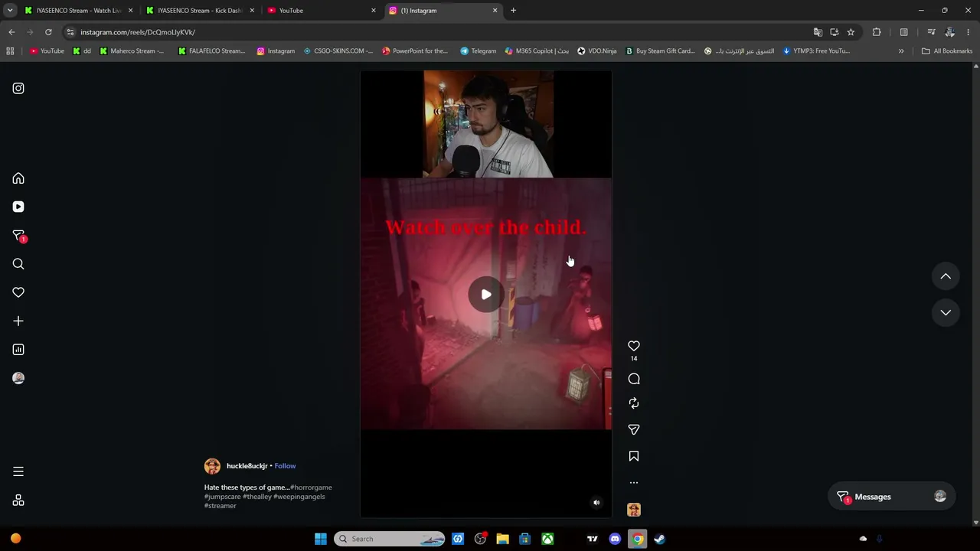Open TradingView from the taskbar
Viewport: 980px width, 551px height.
pos(593,539)
